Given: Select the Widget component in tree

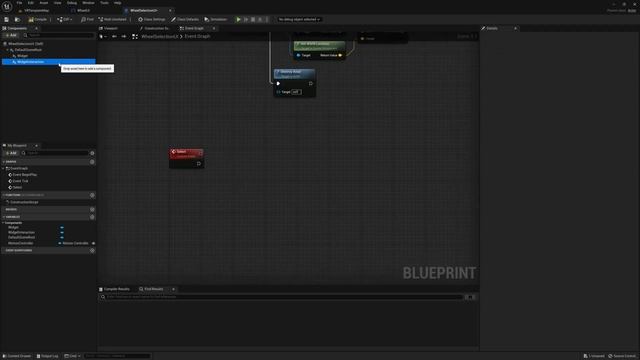Looking at the screenshot, I should 22,56.
